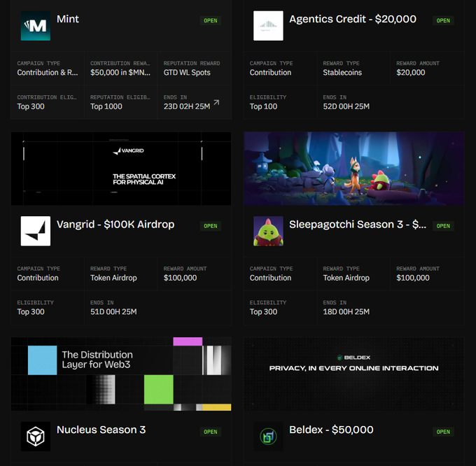Open the Mint campaign logo

(x=36, y=26)
